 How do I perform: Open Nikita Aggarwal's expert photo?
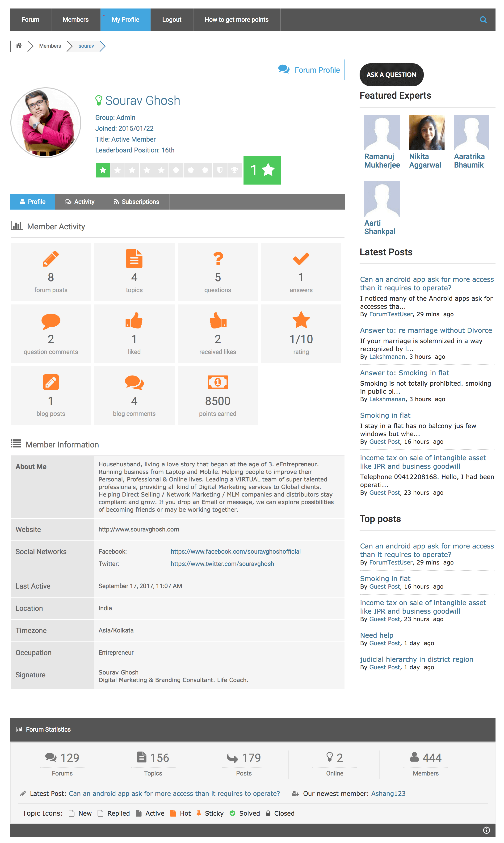tap(426, 132)
